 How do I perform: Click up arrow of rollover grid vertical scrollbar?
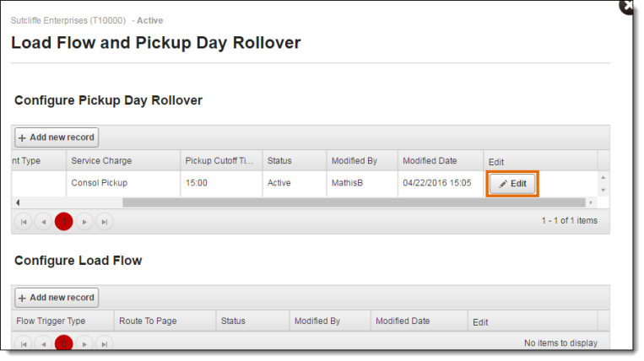(603, 177)
